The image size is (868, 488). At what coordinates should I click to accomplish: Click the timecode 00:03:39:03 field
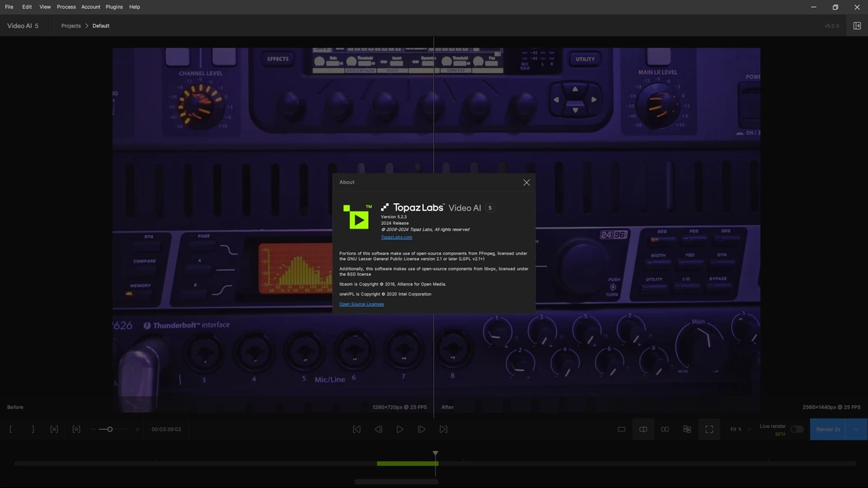pyautogui.click(x=166, y=429)
